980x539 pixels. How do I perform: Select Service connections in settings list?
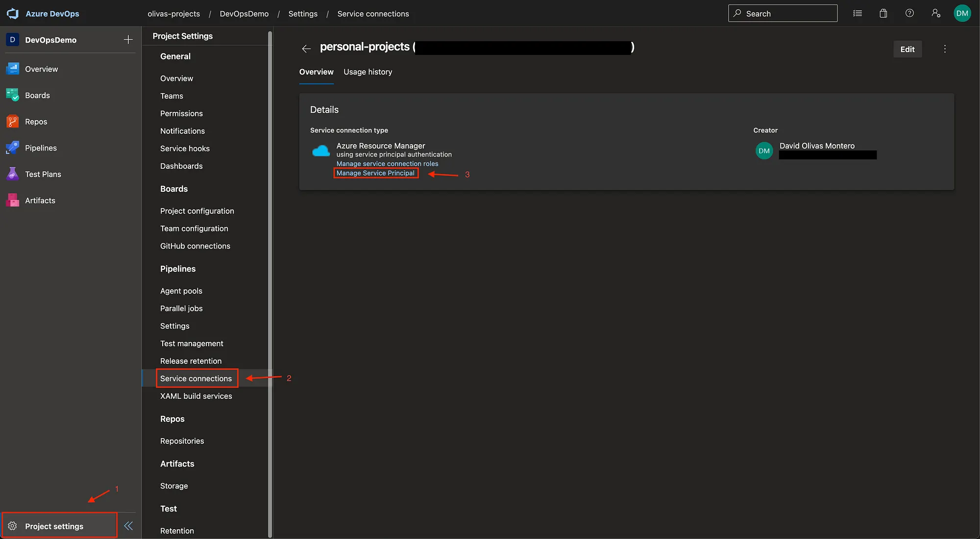coord(196,379)
